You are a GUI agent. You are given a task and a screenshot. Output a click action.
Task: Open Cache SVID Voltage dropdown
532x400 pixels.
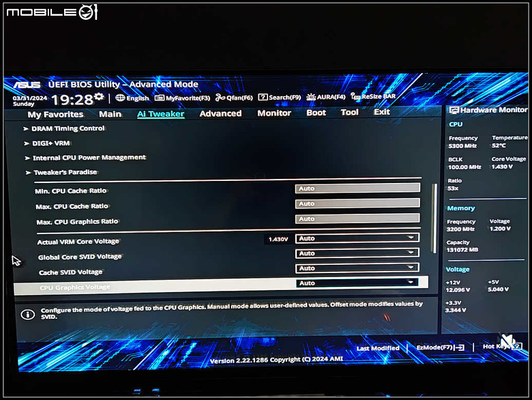[357, 268]
